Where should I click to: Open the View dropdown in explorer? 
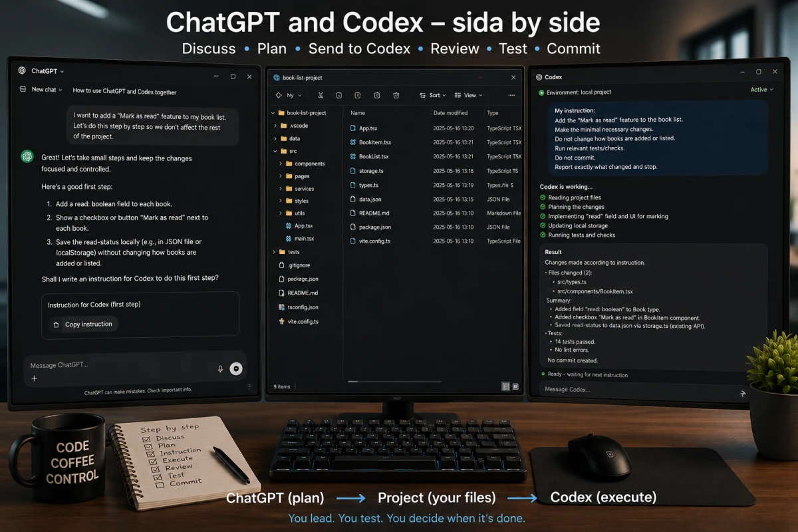coord(469,95)
